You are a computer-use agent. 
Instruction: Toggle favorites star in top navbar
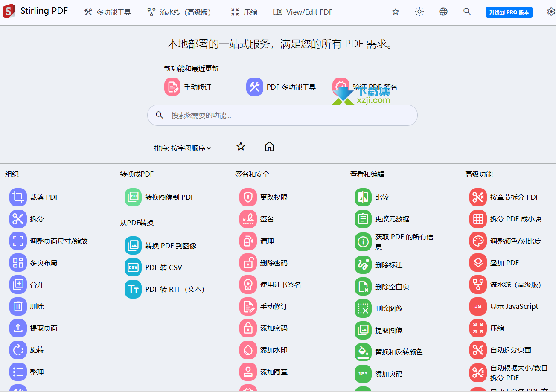point(396,12)
